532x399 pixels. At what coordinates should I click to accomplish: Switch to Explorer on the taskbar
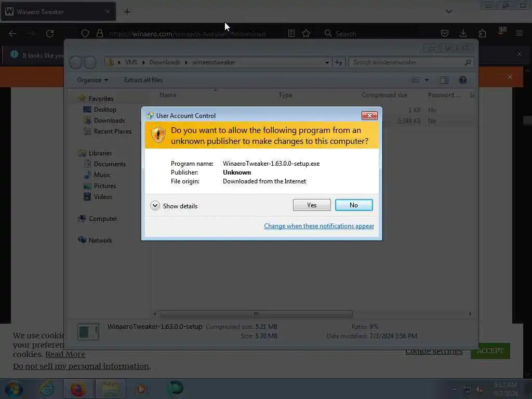tap(110, 389)
